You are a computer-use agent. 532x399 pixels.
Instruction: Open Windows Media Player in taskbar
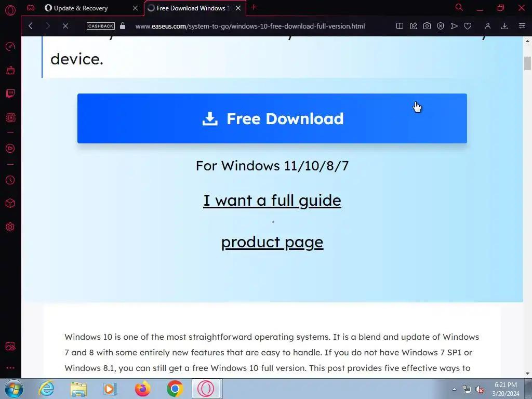click(x=110, y=389)
